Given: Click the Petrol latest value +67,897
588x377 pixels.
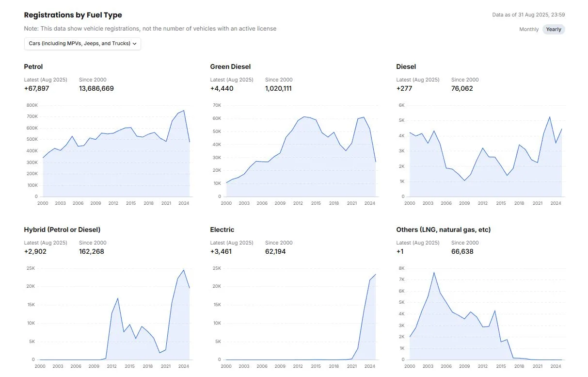Looking at the screenshot, I should tap(37, 89).
